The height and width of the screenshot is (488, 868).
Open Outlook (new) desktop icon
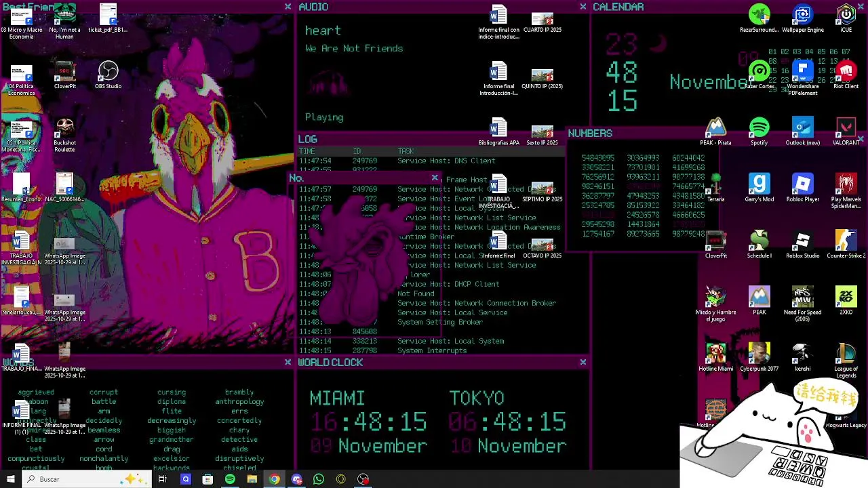(802, 131)
